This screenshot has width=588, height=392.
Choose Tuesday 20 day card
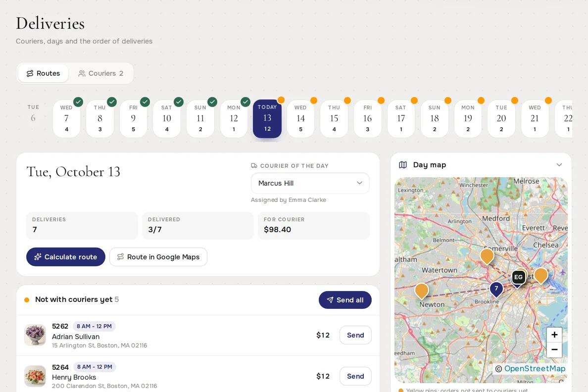pos(501,118)
